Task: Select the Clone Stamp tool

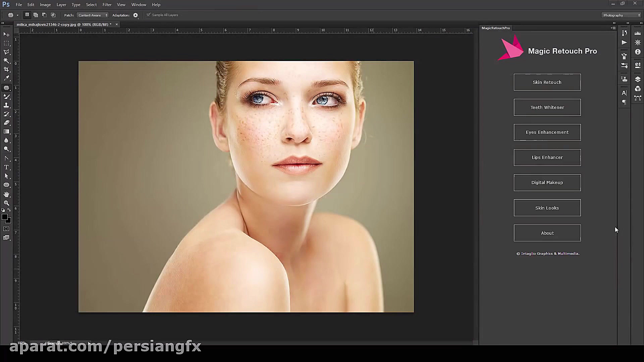Action: pyautogui.click(x=6, y=105)
